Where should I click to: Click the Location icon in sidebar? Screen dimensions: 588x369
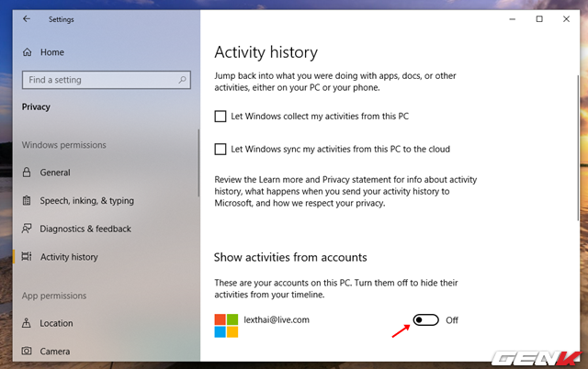tap(27, 323)
